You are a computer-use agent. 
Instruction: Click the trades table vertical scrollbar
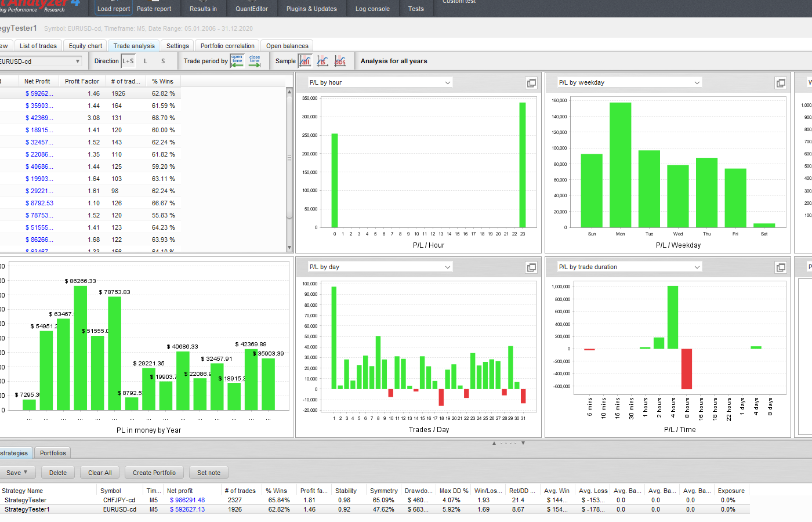point(289,157)
